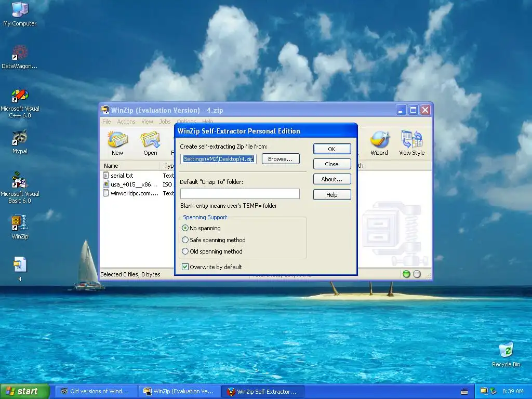
Task: Sort by the Name column header
Action: [x=129, y=166]
